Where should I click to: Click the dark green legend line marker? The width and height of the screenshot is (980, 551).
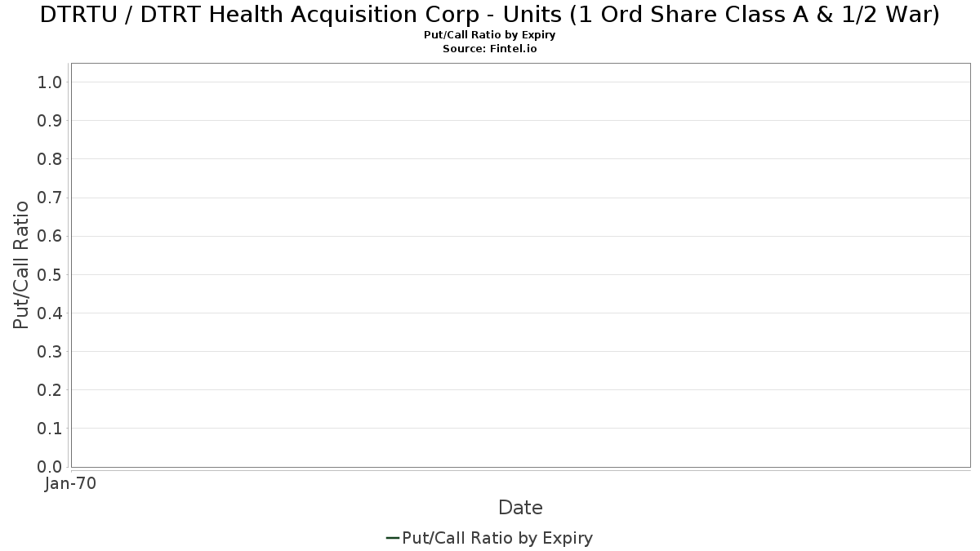pyautogui.click(x=392, y=538)
